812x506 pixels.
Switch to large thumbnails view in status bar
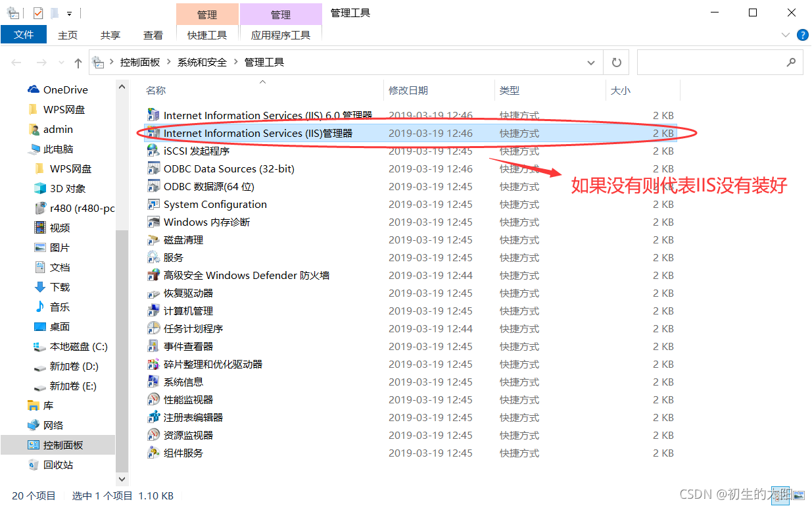pyautogui.click(x=799, y=495)
